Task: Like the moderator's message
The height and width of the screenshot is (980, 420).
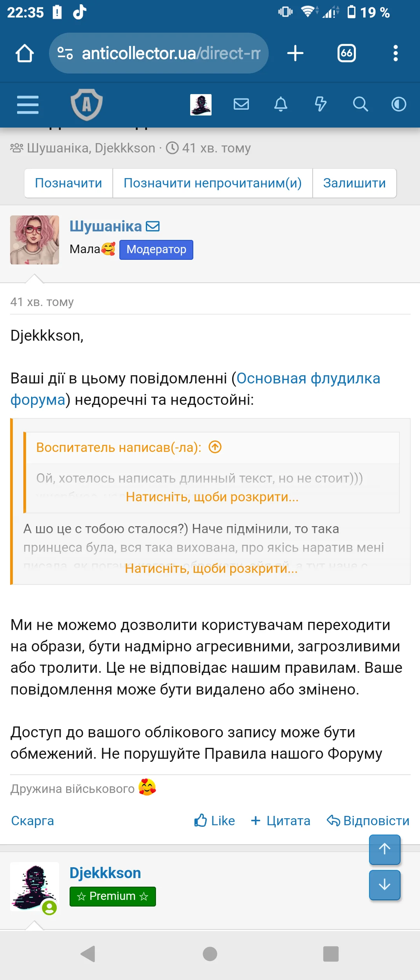Action: 215,821
